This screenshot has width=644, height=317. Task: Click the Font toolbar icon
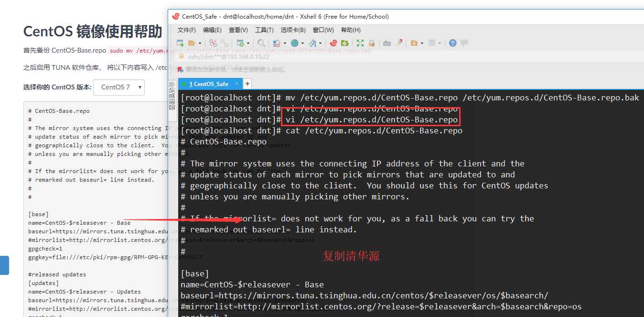312,43
